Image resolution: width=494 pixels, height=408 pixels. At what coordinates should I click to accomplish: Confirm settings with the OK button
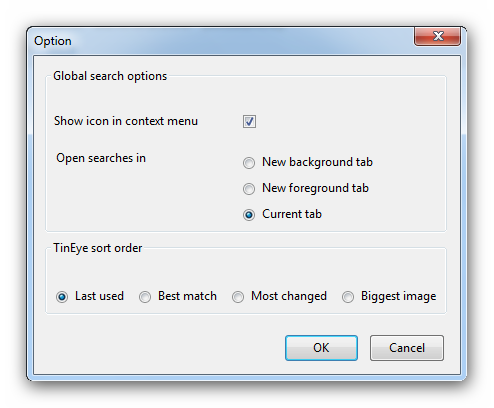(321, 348)
